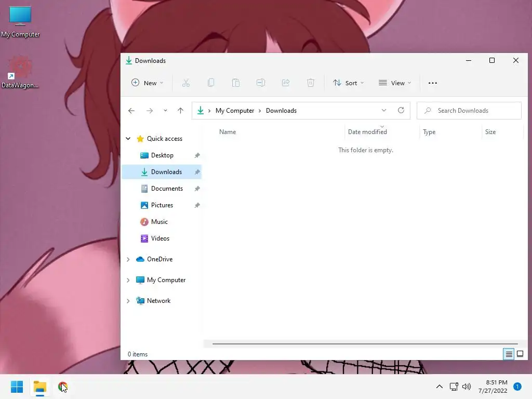Click the Delete trash icon

pos(311,83)
